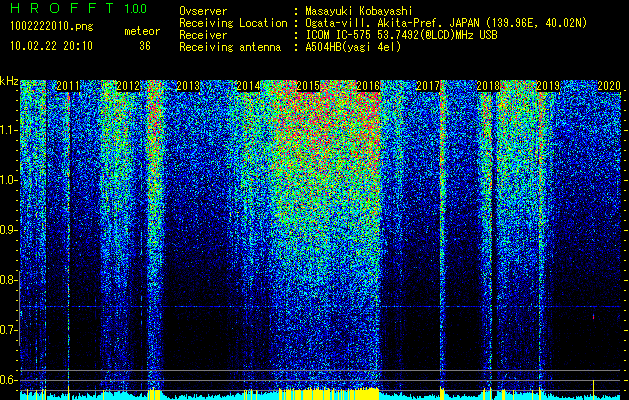629x400 pixels.
Task: Click the 2017 time marker
Action: 428,86
